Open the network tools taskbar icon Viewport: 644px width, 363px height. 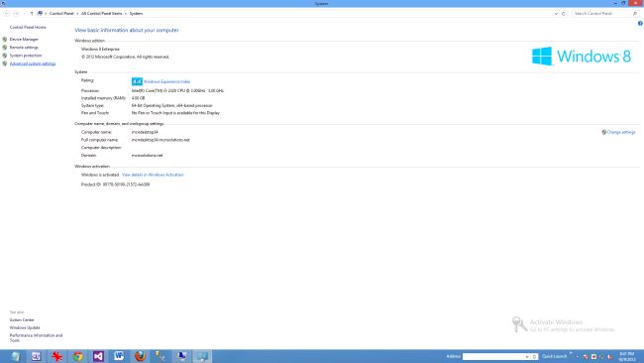coord(161,356)
